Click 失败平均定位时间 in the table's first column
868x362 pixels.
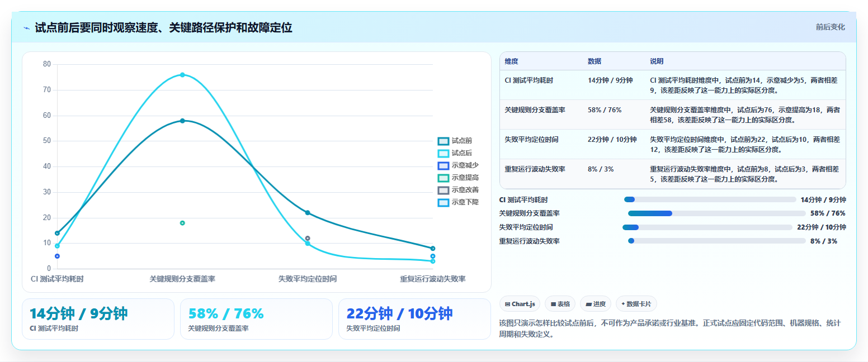click(x=531, y=140)
